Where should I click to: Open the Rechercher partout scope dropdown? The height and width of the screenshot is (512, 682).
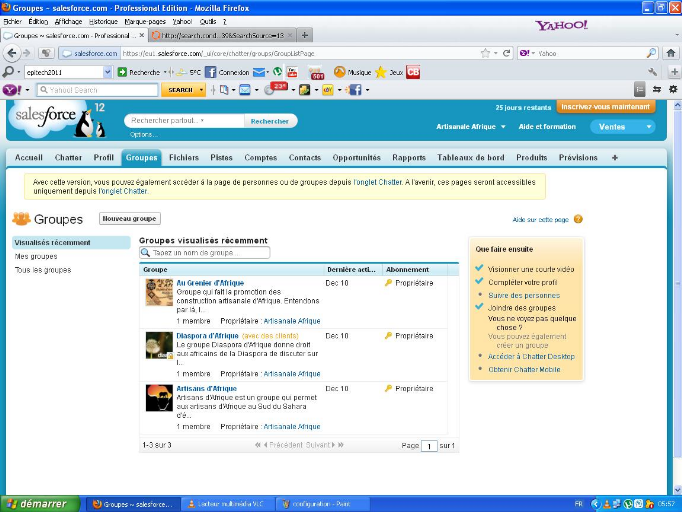click(202, 120)
